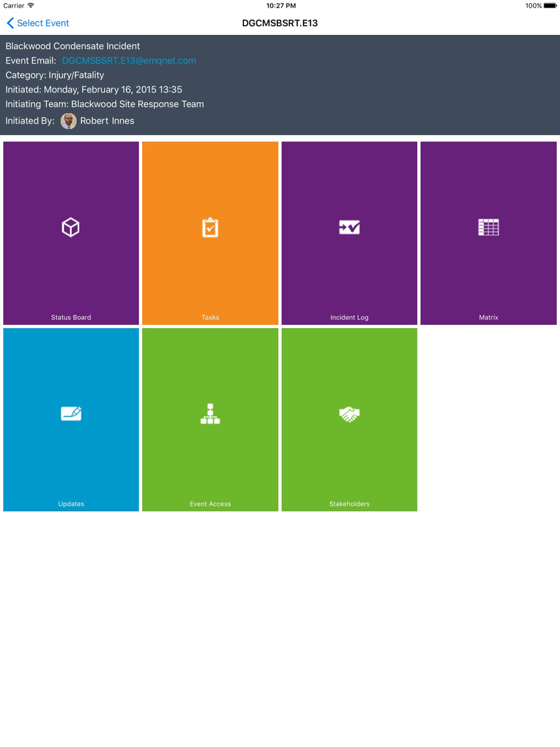
Task: Select the Updates tile label
Action: point(71,504)
